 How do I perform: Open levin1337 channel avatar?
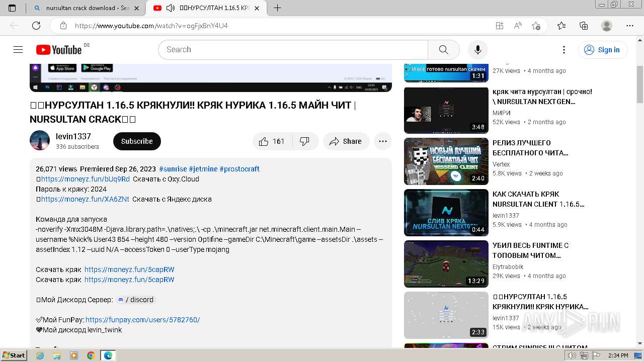point(40,140)
